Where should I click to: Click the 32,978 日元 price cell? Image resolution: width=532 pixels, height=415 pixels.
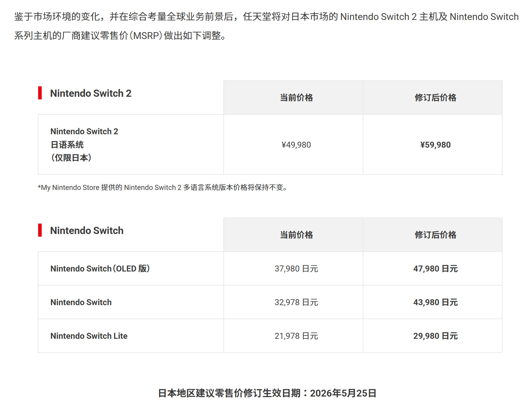[x=293, y=302]
